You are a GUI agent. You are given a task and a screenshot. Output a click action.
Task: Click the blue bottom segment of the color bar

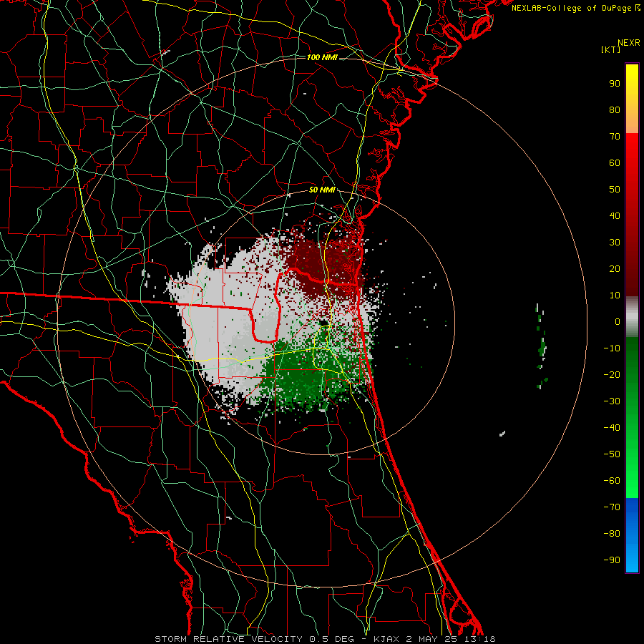click(632, 535)
